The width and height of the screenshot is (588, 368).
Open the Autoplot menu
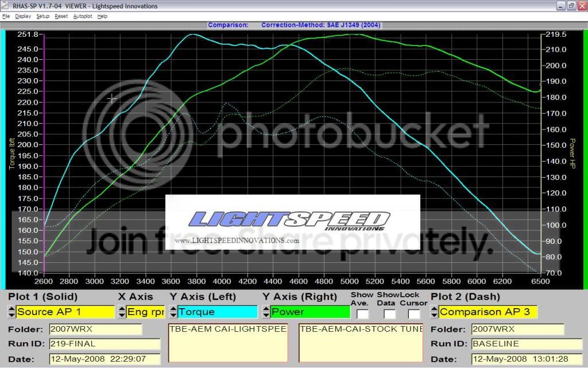pyautogui.click(x=83, y=16)
